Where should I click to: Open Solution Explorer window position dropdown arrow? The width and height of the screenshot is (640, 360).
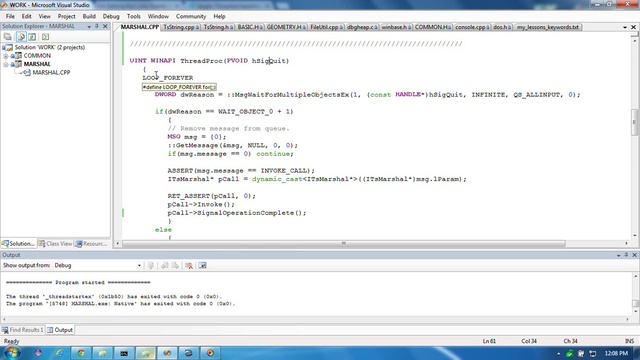(89, 27)
